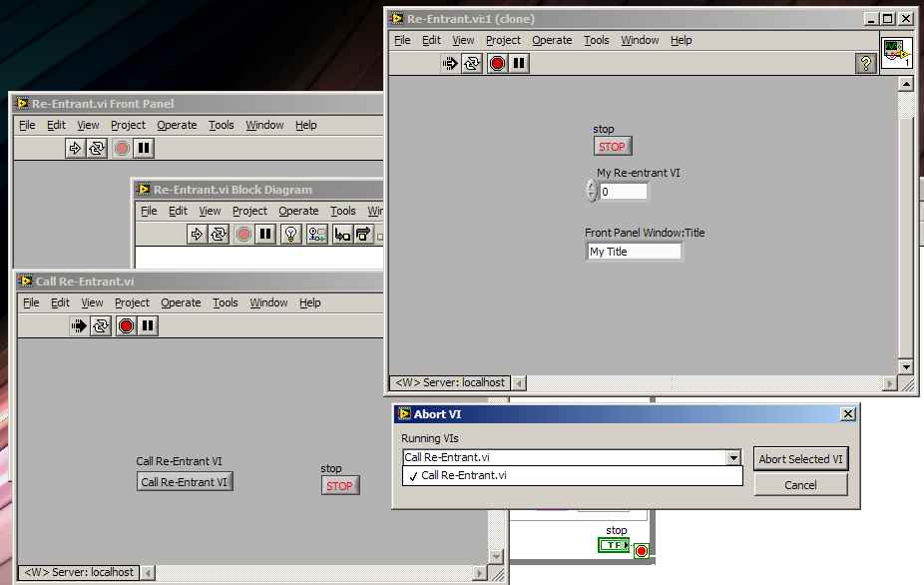Click Run arrow in Re-Entrant.vi Front Panel toolbar
Screen dimensions: 924x585
click(x=75, y=148)
